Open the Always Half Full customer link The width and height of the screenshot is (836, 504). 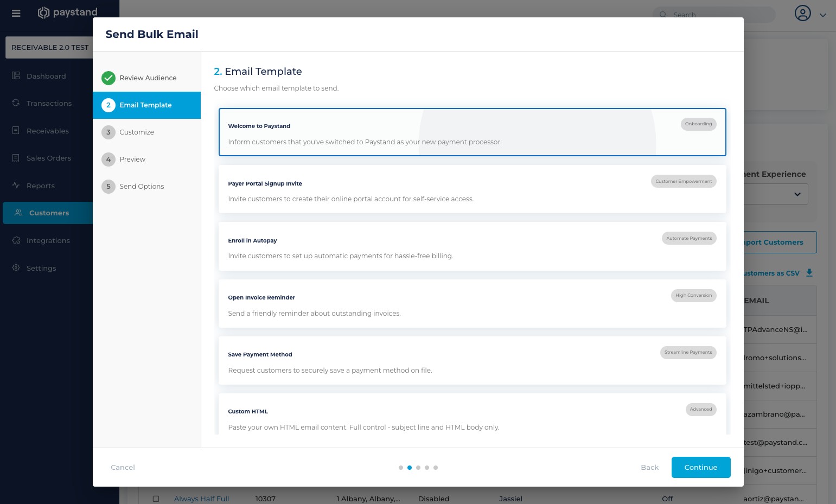tap(201, 499)
